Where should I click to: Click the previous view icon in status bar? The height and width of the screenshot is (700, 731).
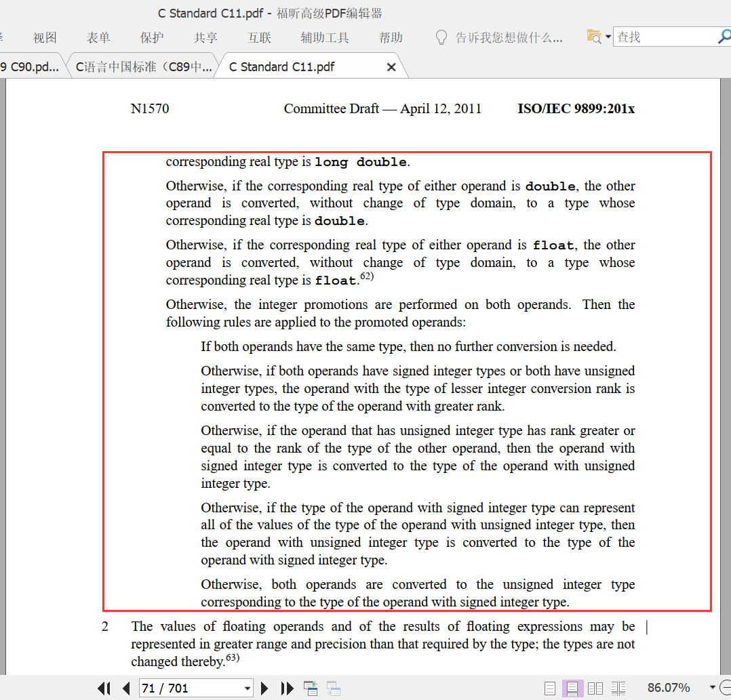coord(311,688)
